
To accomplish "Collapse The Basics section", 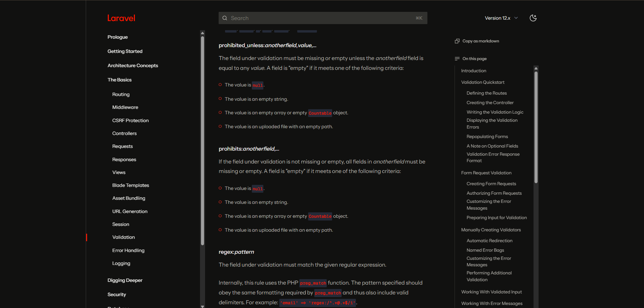I will coord(119,80).
